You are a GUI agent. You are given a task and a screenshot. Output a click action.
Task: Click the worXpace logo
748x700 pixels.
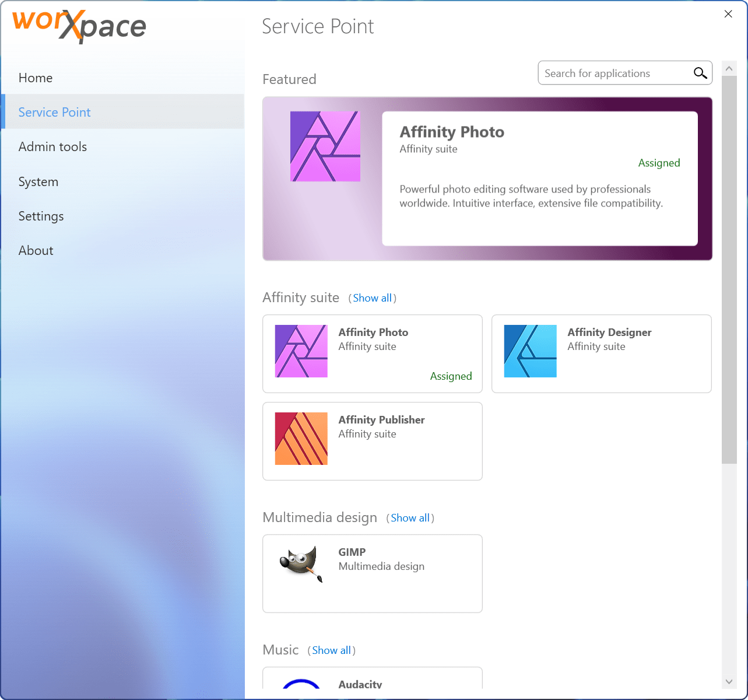[79, 26]
